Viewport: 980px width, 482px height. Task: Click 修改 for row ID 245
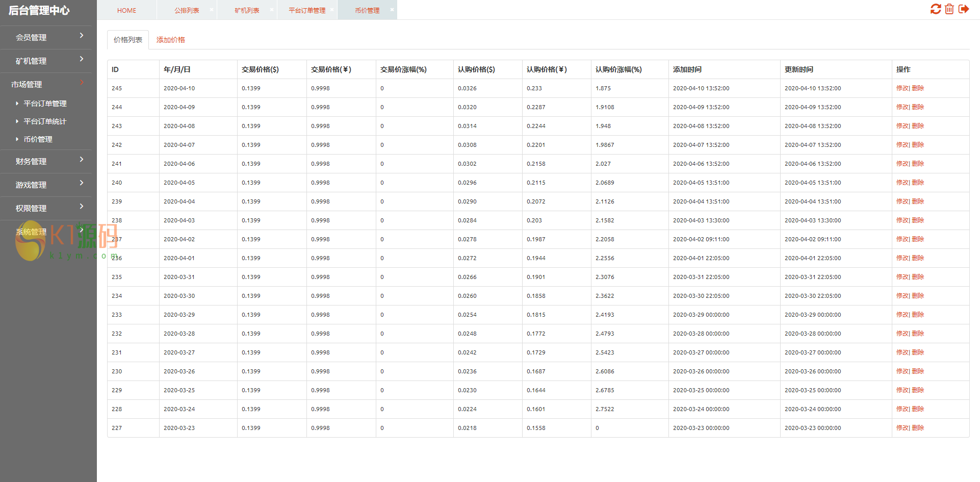coord(902,88)
